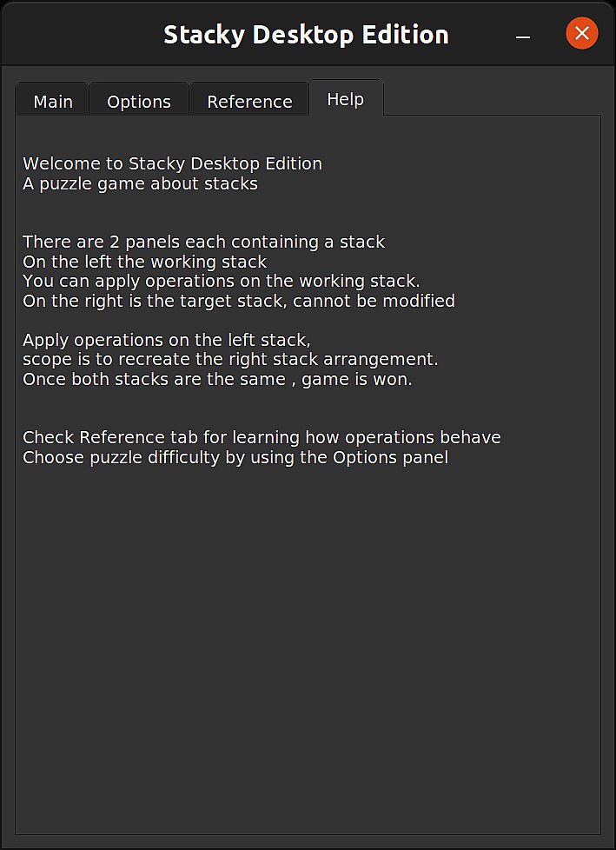Click 'Apply operations on the left stack' text

166,340
